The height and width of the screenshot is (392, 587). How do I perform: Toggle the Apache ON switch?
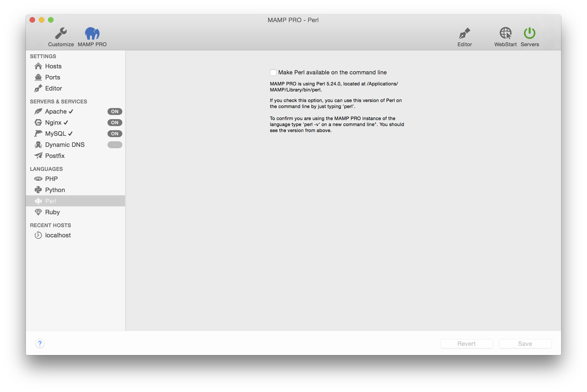115,112
